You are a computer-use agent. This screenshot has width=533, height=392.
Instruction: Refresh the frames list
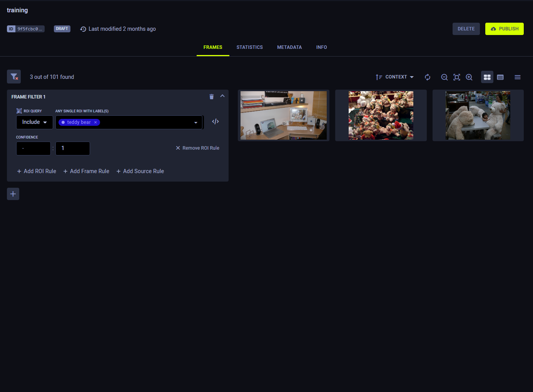(x=428, y=77)
